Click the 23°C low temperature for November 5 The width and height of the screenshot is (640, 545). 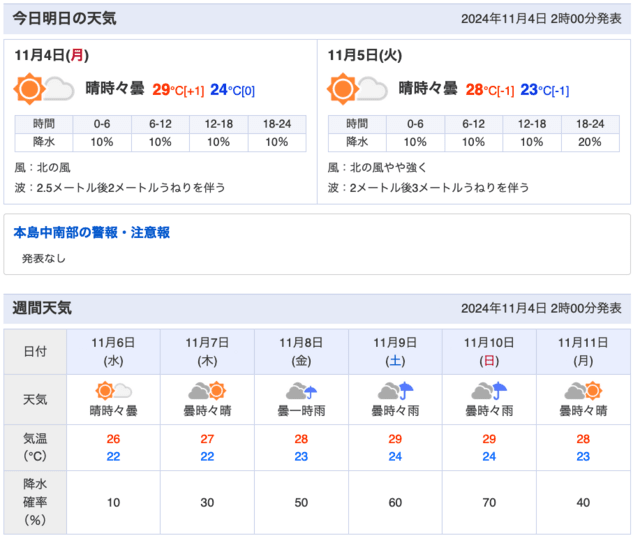click(x=544, y=90)
